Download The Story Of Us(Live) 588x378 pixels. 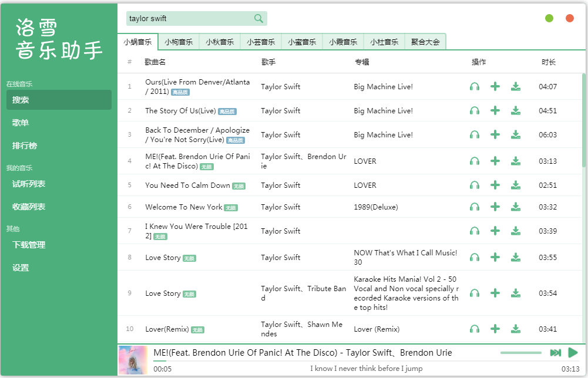516,110
